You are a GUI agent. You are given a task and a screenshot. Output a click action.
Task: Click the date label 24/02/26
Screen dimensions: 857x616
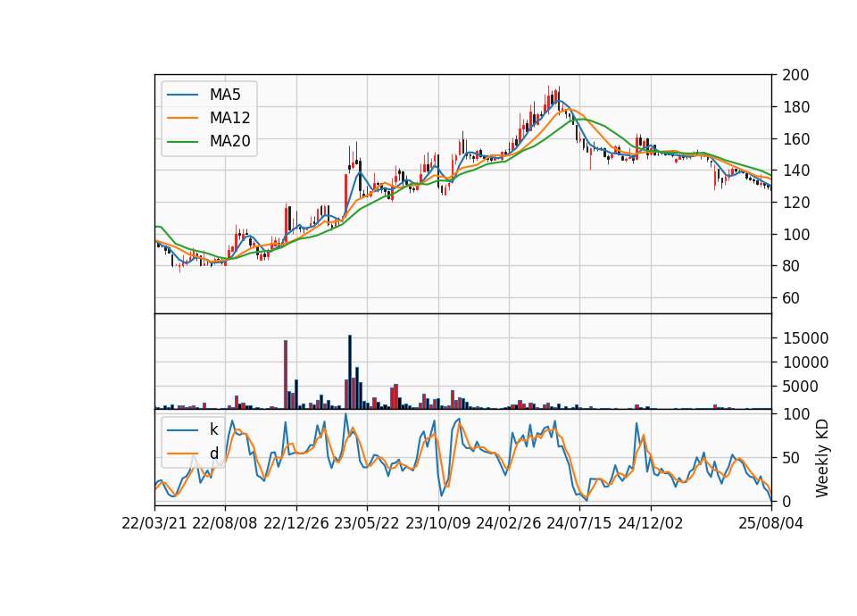click(x=508, y=523)
